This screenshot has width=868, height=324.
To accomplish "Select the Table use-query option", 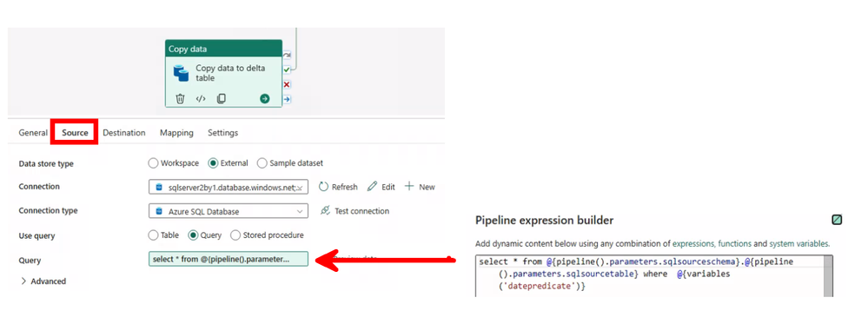I will (x=153, y=235).
